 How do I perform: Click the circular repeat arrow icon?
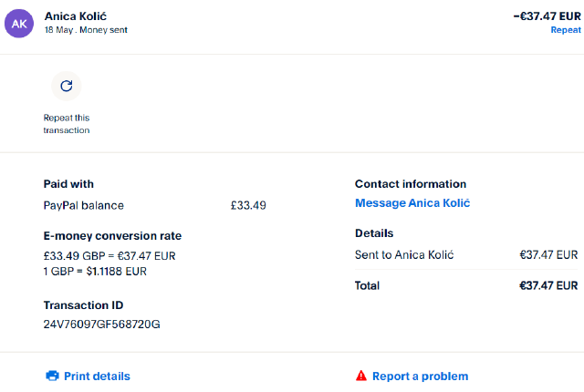[66, 87]
